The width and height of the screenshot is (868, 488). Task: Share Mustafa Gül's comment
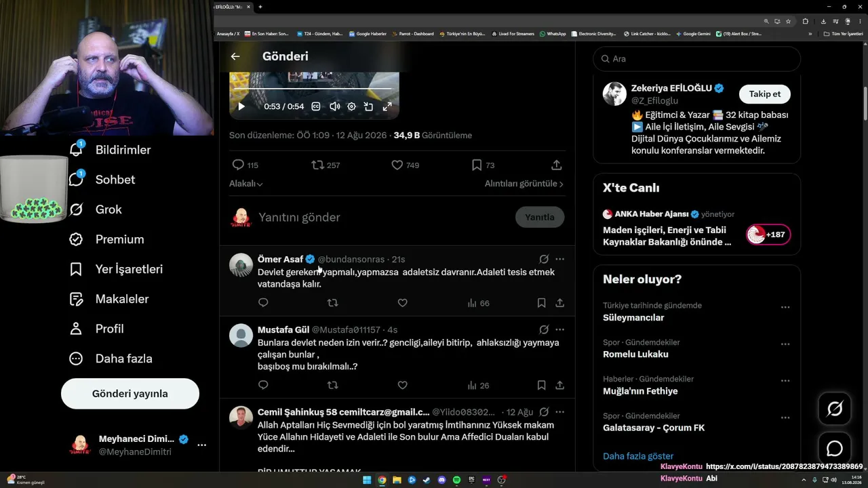559,385
